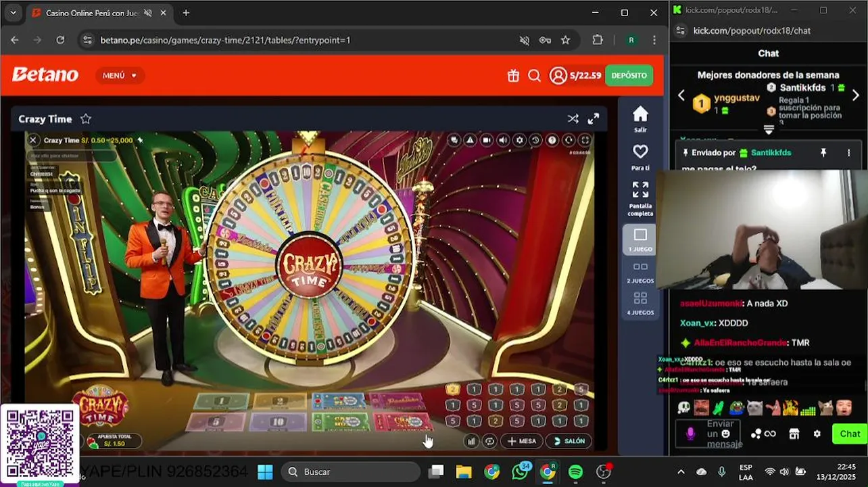Click chatter name Xoan_vx

point(697,323)
